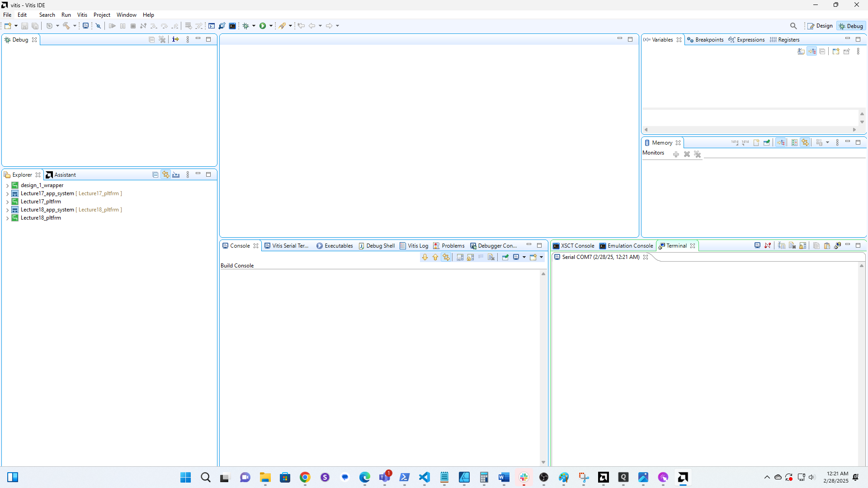Toggle Show Type Names in Variables view
The height and width of the screenshot is (488, 868).
point(801,52)
